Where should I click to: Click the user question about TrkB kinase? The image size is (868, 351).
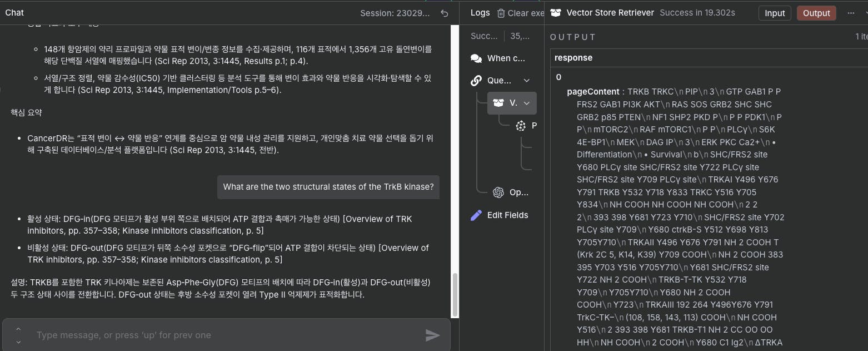click(328, 187)
